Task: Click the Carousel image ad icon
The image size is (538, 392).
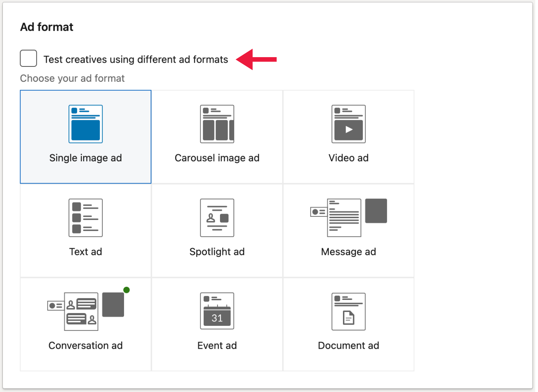Action: (x=217, y=124)
